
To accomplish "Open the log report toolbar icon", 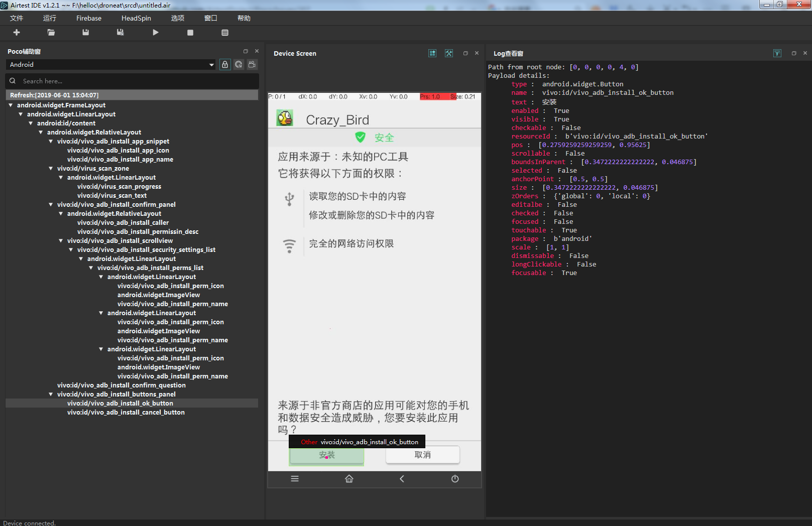I will pyautogui.click(x=225, y=33).
